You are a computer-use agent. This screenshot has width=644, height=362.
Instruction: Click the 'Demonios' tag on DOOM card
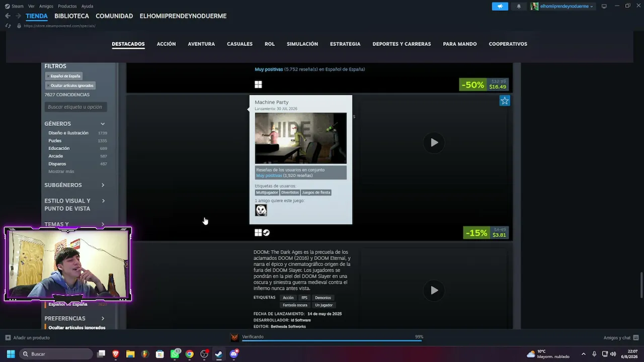323,298
